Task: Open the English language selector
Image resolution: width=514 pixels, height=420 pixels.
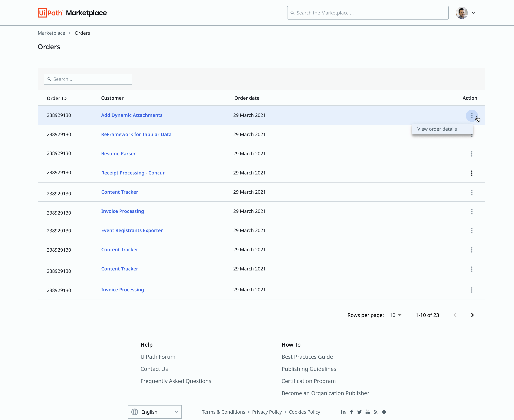Action: point(155,412)
